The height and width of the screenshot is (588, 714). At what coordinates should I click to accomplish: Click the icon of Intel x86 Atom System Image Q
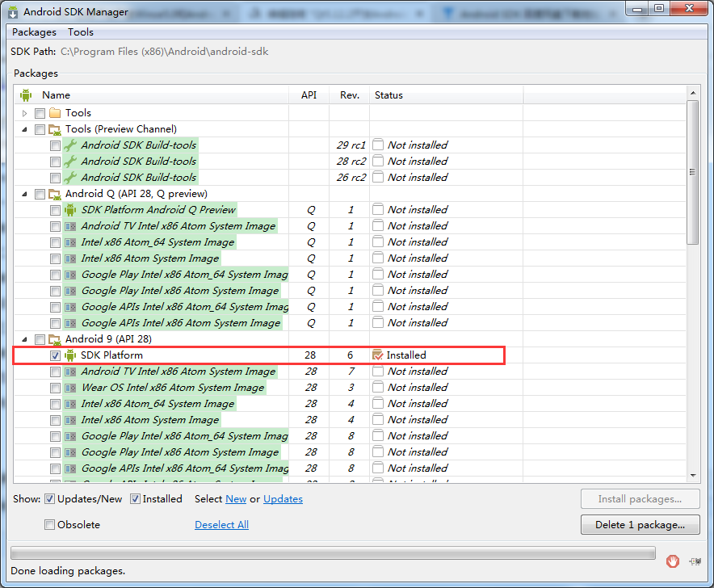coord(70,258)
